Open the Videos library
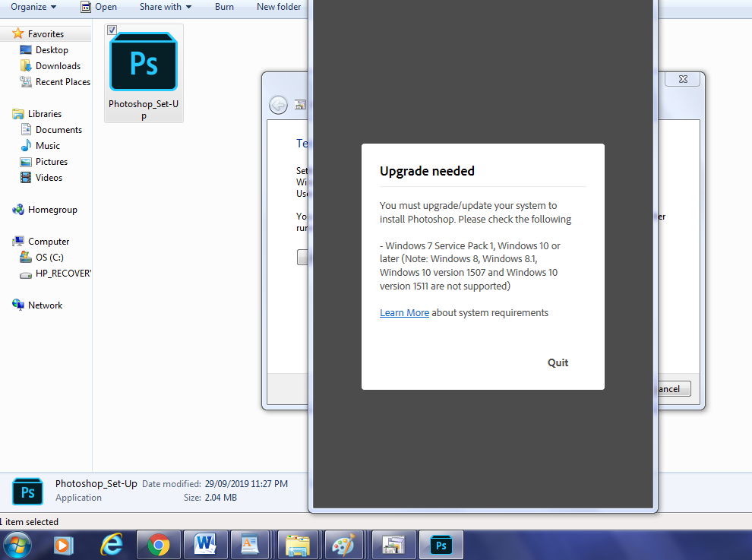 click(49, 178)
